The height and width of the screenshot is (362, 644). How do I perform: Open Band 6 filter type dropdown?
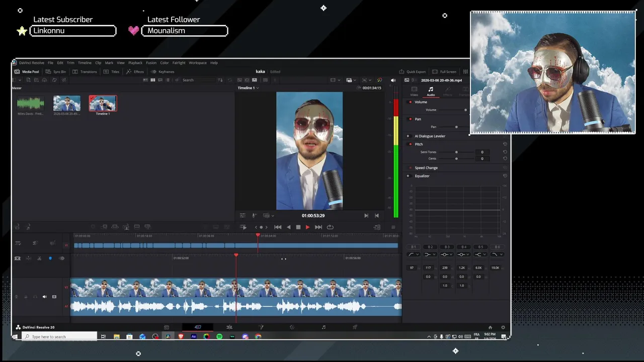(497, 254)
